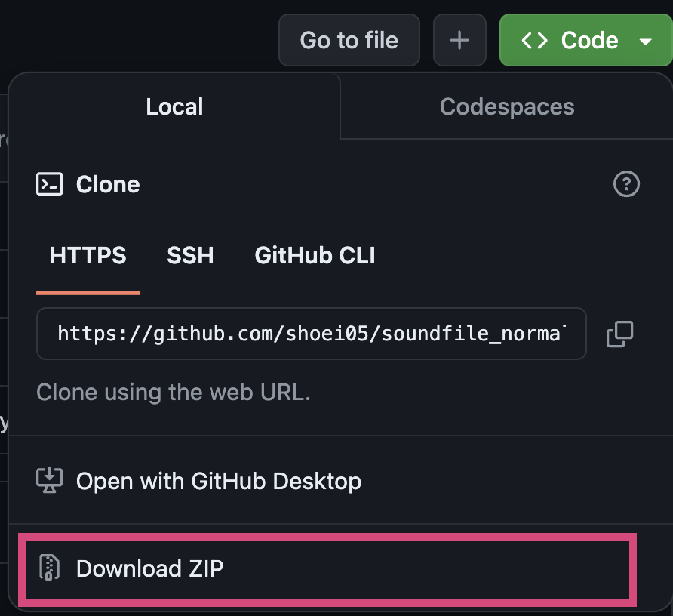Switch to the Local tab

point(174,106)
